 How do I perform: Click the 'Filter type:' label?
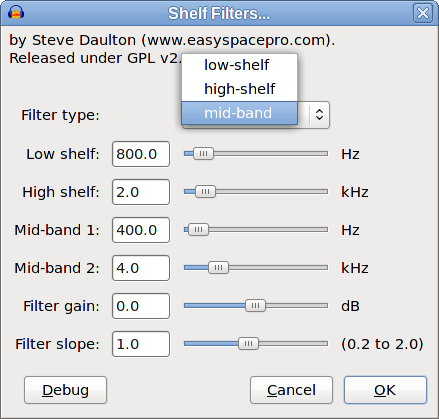[x=60, y=115]
